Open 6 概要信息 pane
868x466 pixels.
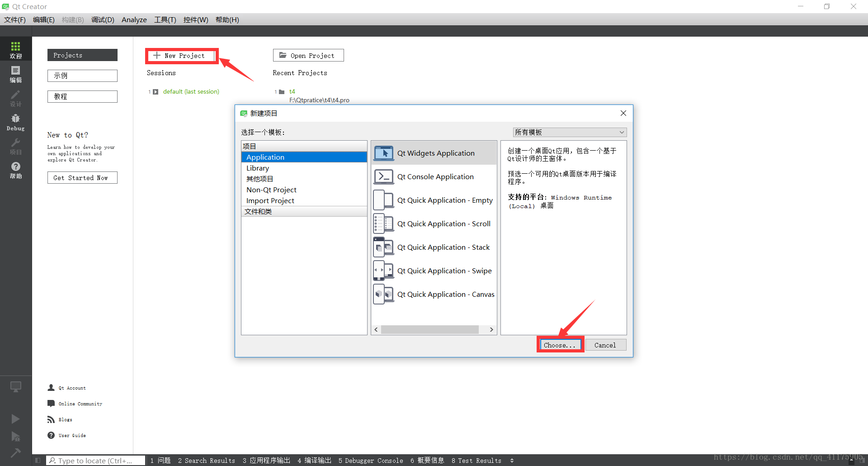(x=427, y=461)
